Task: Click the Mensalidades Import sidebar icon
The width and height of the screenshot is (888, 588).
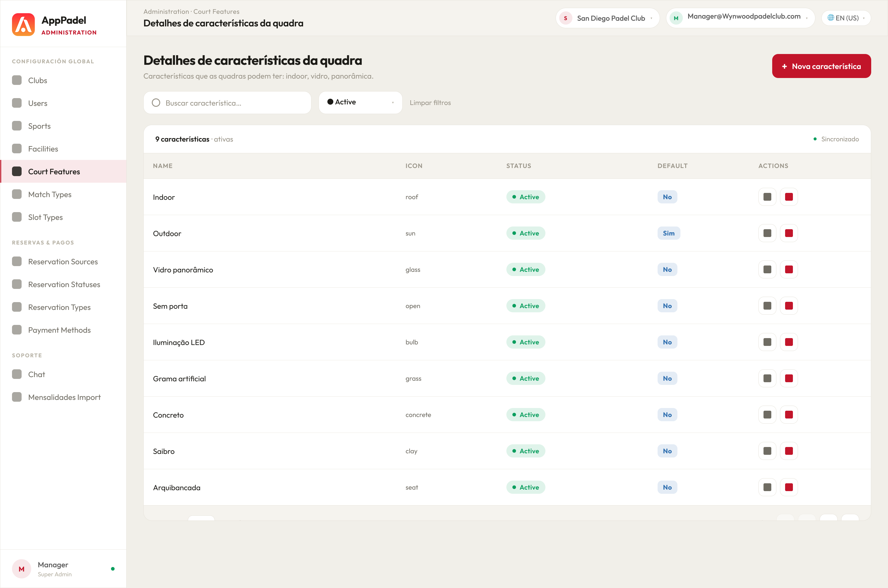Action: point(17,397)
